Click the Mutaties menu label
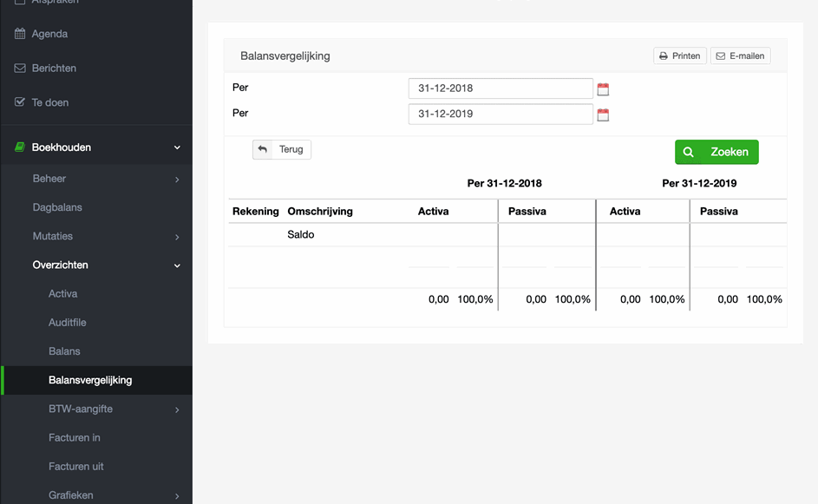The height and width of the screenshot is (504, 818). pos(53,236)
